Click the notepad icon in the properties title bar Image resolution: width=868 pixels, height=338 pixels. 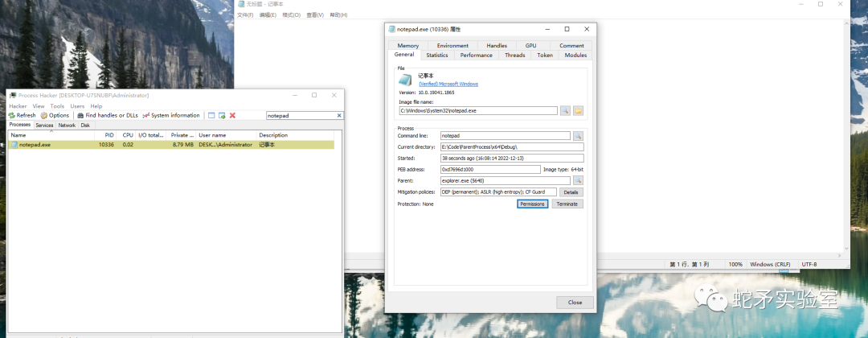click(x=392, y=29)
